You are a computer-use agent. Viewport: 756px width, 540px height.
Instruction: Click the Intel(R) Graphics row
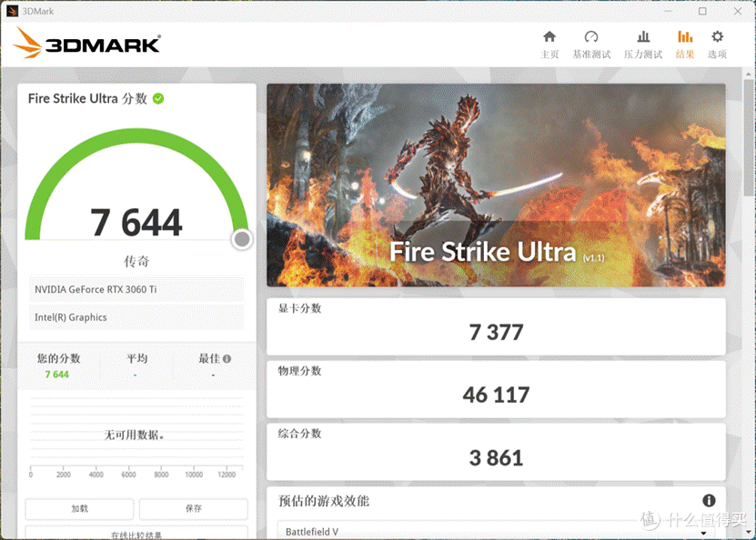tap(136, 317)
